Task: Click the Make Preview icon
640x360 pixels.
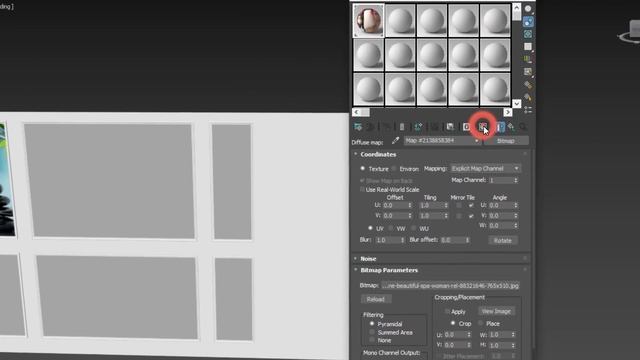Action: click(528, 72)
